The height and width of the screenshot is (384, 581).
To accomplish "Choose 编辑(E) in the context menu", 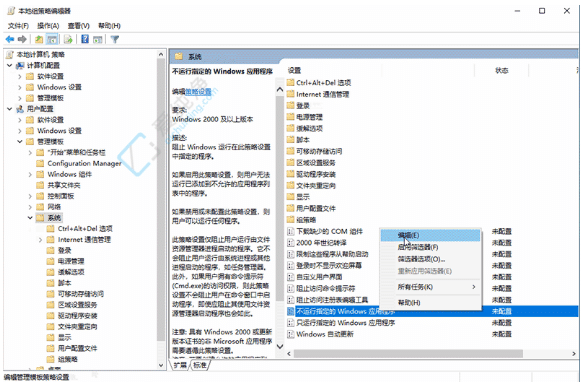I will pos(431,235).
